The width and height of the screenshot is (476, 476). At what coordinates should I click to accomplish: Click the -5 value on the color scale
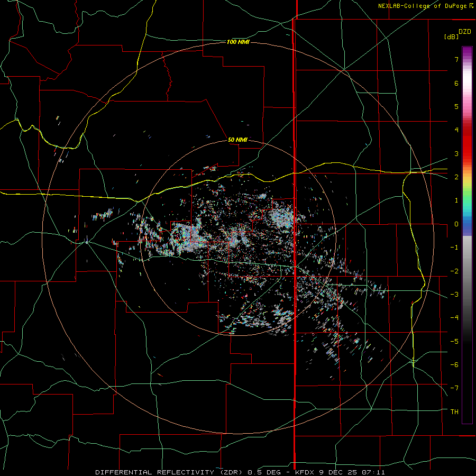[454, 342]
